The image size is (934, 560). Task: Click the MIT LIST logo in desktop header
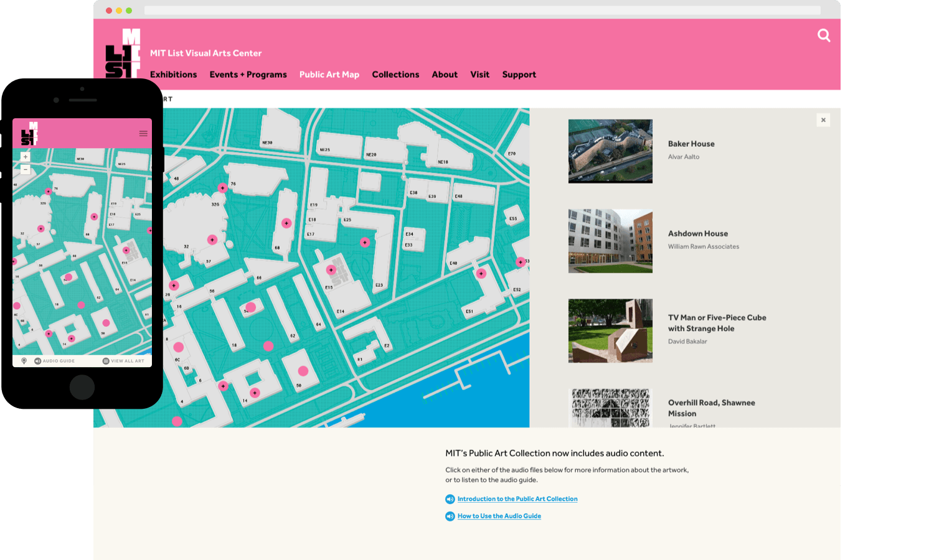click(123, 53)
